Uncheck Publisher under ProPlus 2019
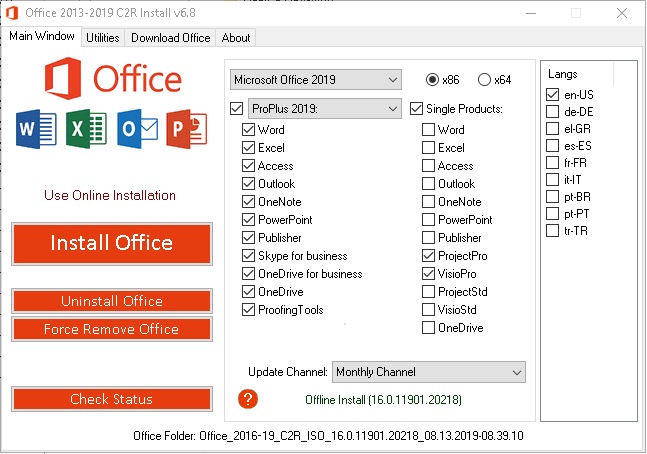Screen dimensions: 647x454 pyautogui.click(x=248, y=238)
